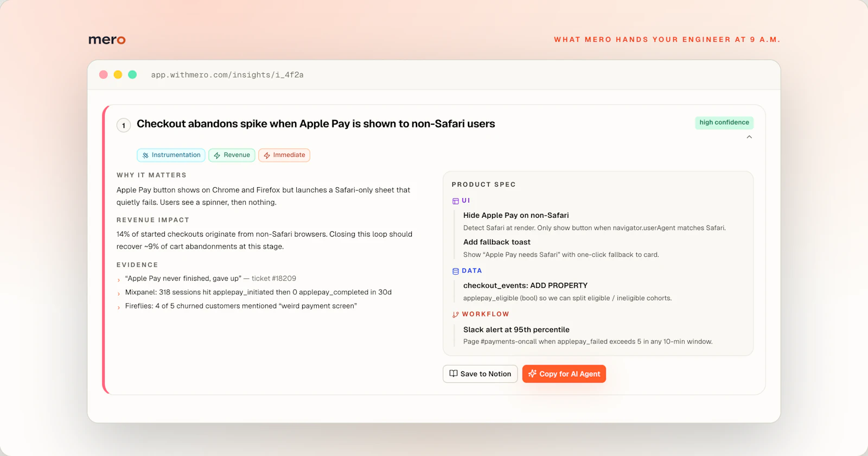Click the sparkle icon on Copy for AI Agent
This screenshot has width=868, height=456.
(532, 373)
